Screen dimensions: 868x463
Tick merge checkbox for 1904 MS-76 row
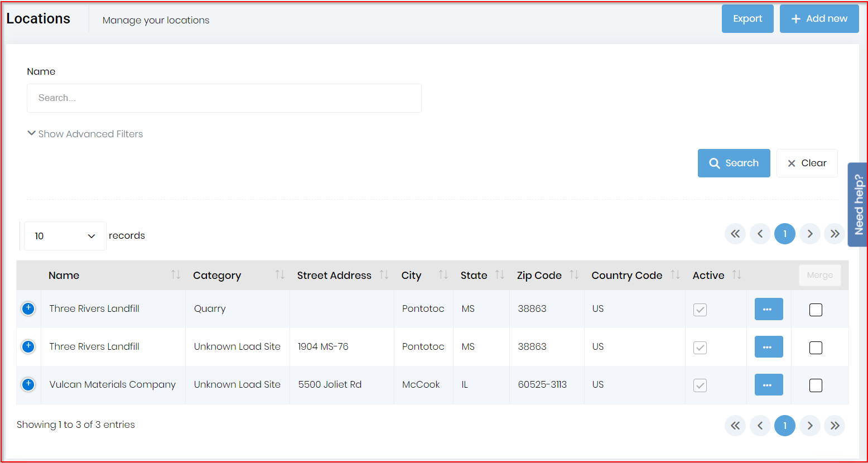click(816, 348)
